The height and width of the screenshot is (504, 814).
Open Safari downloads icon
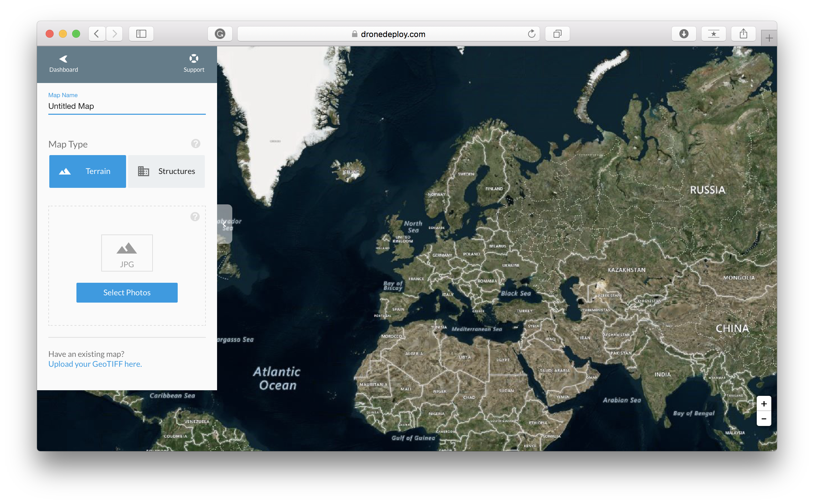[x=684, y=34]
